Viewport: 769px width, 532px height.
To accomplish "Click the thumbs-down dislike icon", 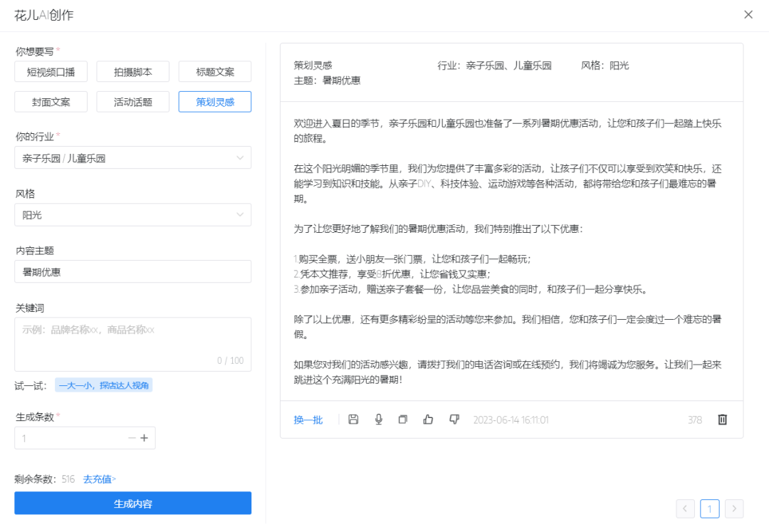I will 454,419.
